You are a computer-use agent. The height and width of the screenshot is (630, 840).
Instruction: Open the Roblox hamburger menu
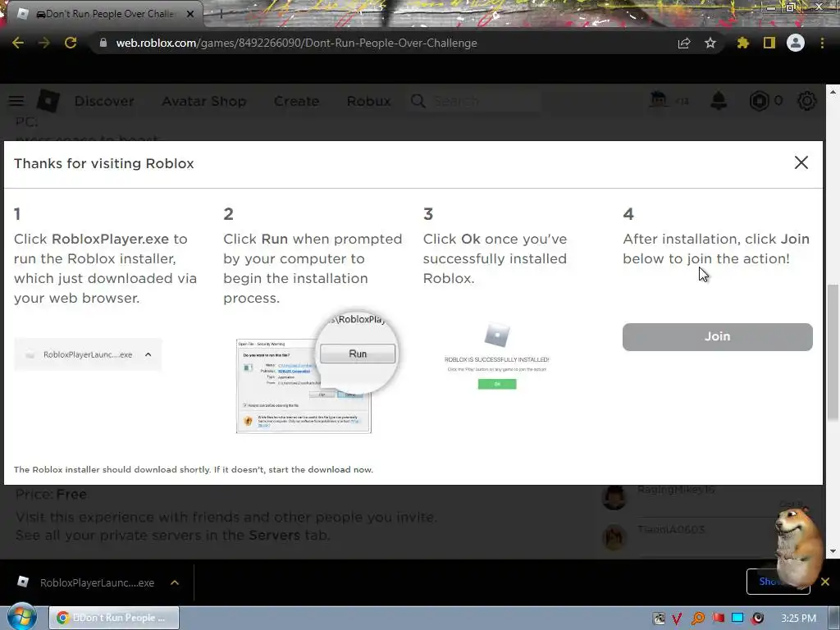16,101
